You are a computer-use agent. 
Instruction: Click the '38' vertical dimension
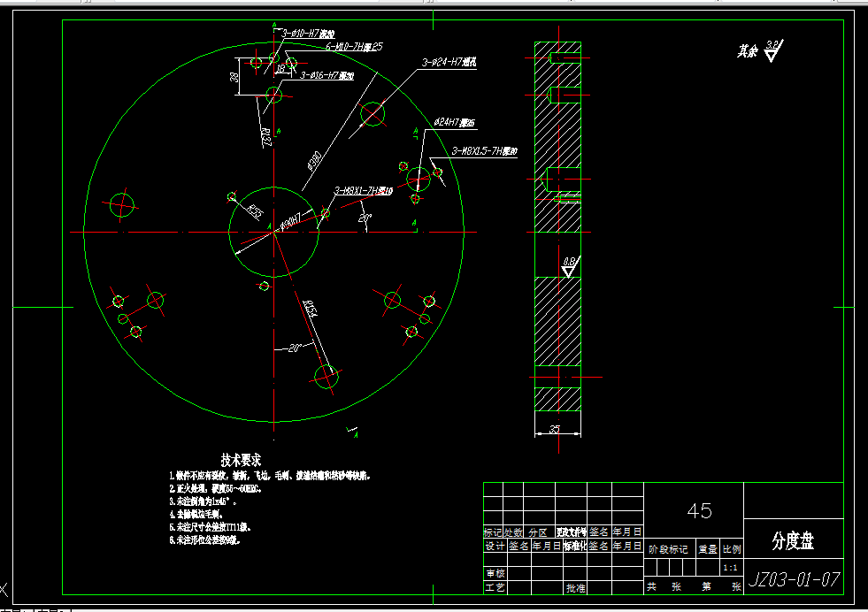point(234,77)
